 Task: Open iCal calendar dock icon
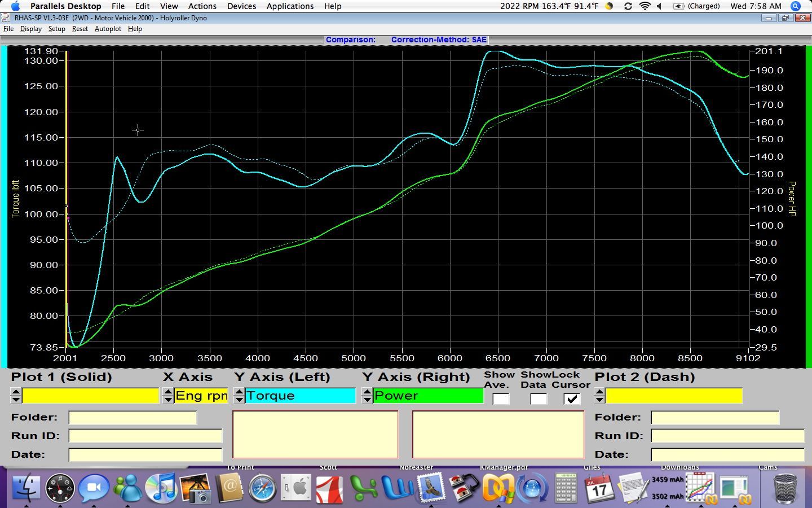[x=599, y=488]
